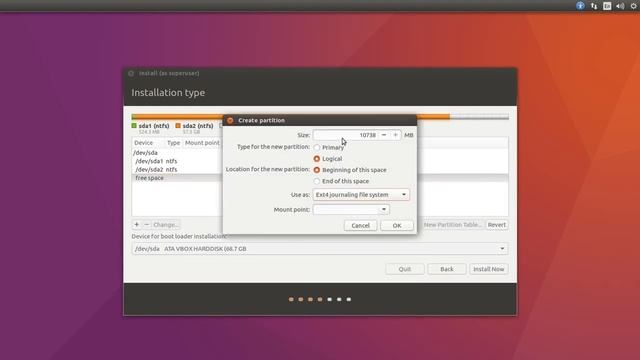Click New Partition Table button
Screen dimensions: 640x360
pos(453,225)
